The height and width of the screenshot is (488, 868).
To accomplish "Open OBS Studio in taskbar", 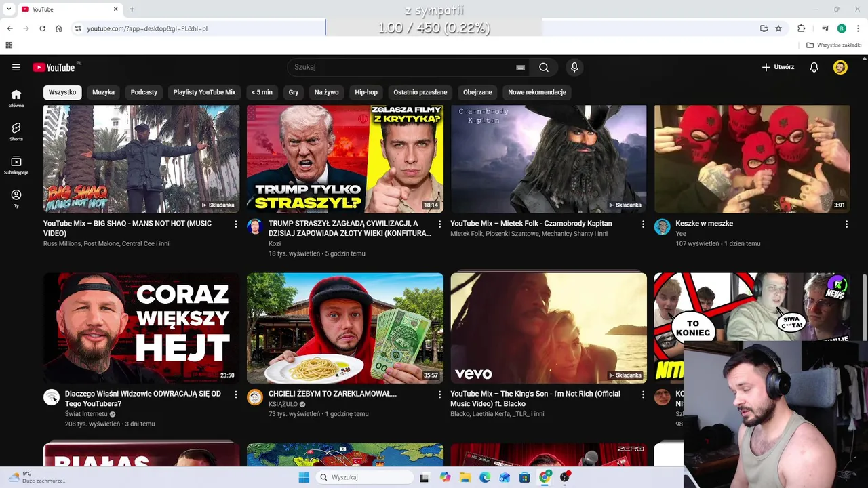I will point(565,477).
